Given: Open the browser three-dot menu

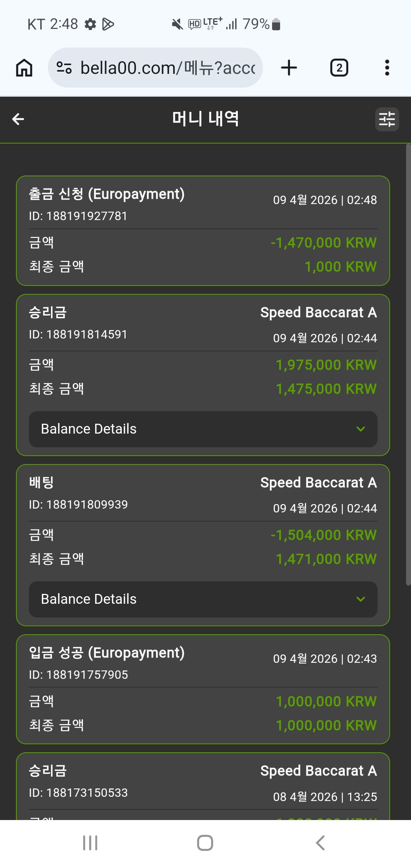Looking at the screenshot, I should click(387, 68).
